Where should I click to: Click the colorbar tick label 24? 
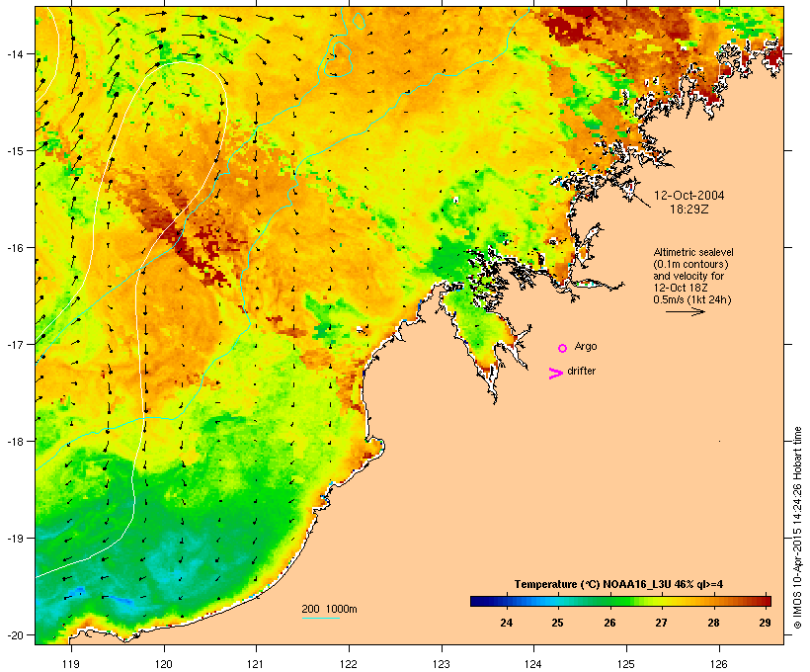pos(506,623)
